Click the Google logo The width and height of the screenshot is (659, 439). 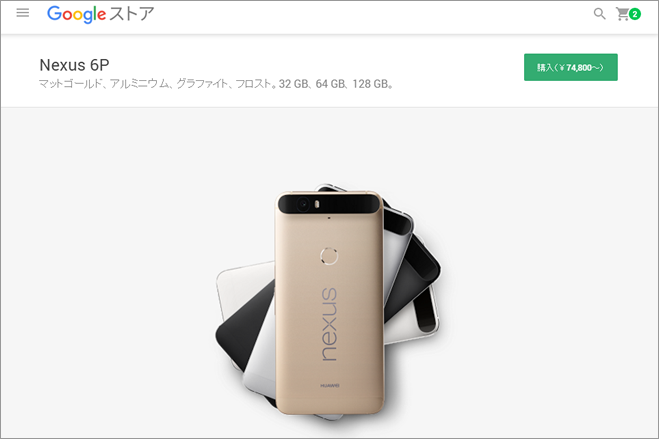(76, 14)
